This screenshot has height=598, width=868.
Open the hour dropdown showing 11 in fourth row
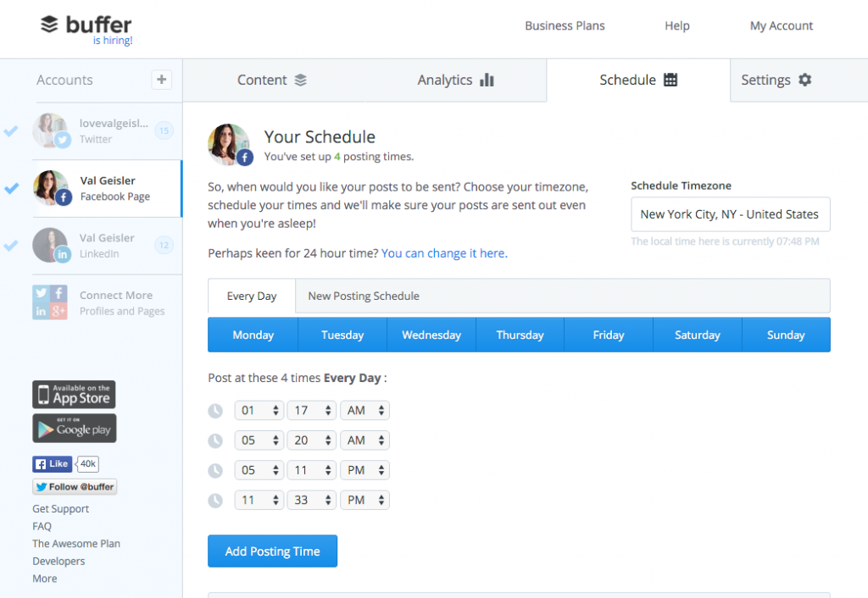pyautogui.click(x=259, y=500)
